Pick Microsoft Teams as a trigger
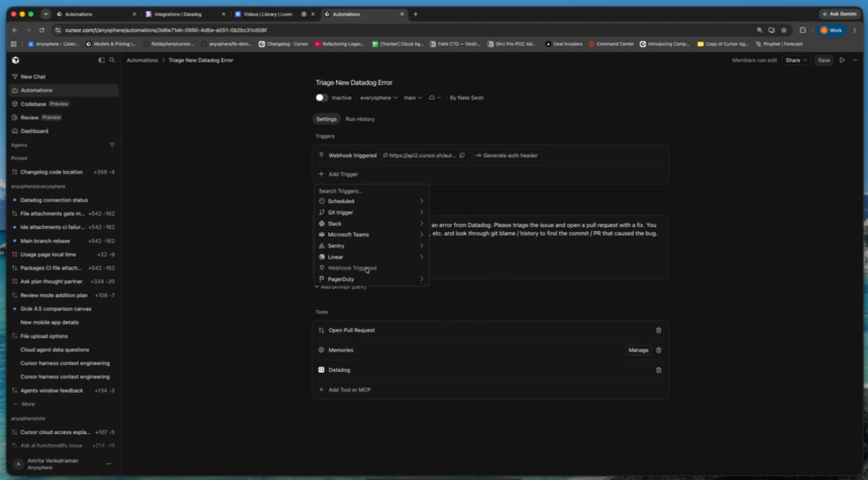Viewport: 868px width, 480px height. tap(371, 235)
